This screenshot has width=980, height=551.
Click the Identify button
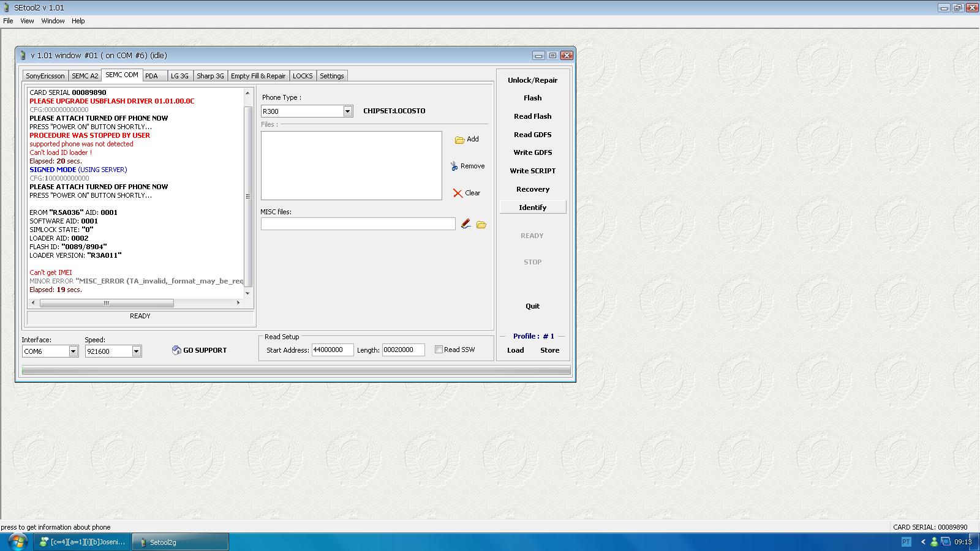pos(533,208)
